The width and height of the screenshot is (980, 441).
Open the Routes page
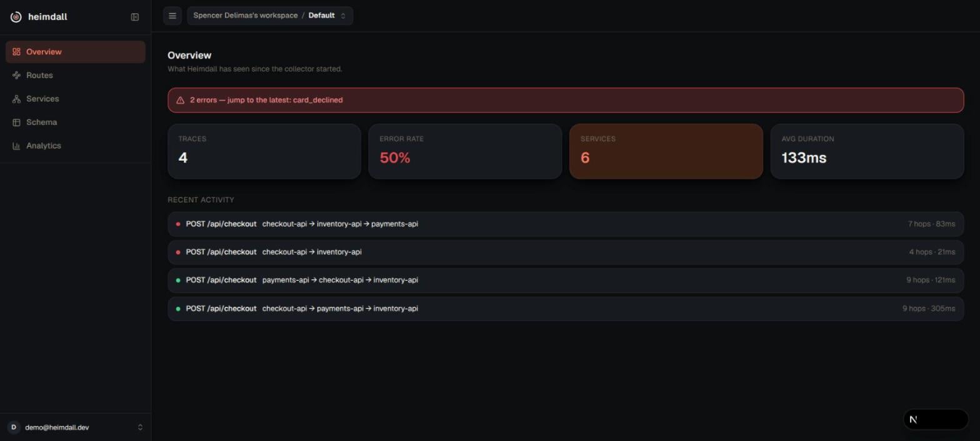click(x=76, y=76)
